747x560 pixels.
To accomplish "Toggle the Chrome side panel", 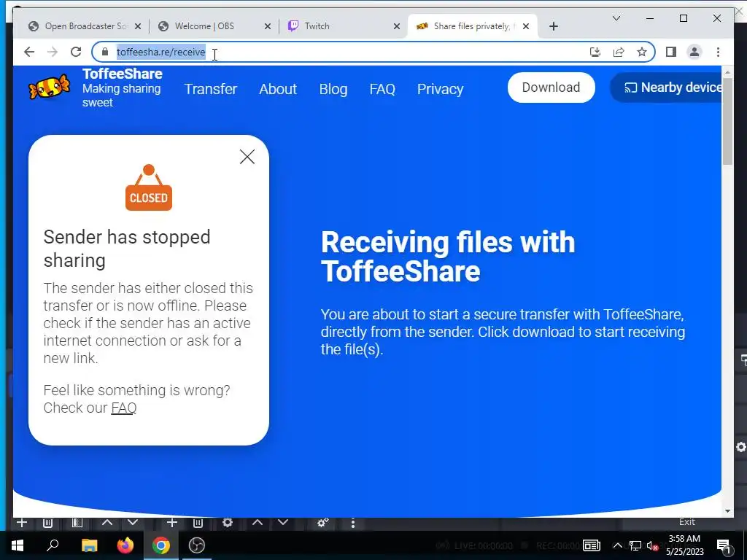I will pos(671,52).
